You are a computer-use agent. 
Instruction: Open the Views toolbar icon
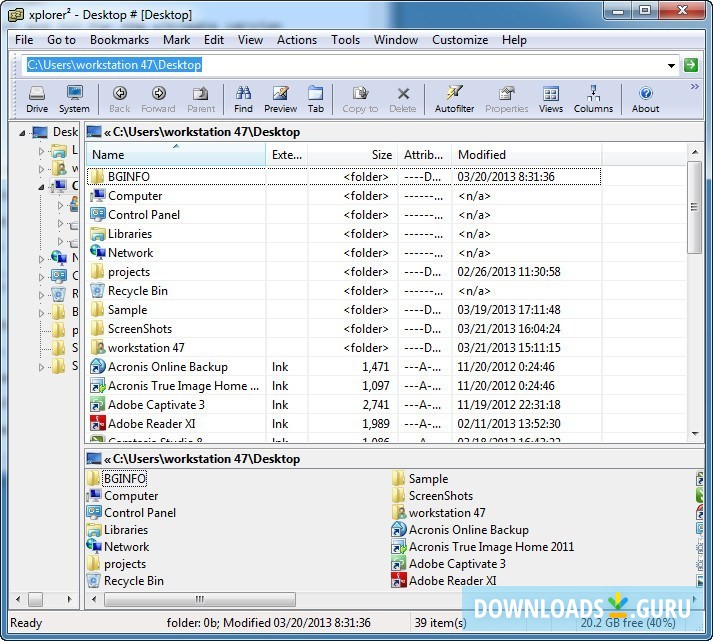click(x=551, y=99)
